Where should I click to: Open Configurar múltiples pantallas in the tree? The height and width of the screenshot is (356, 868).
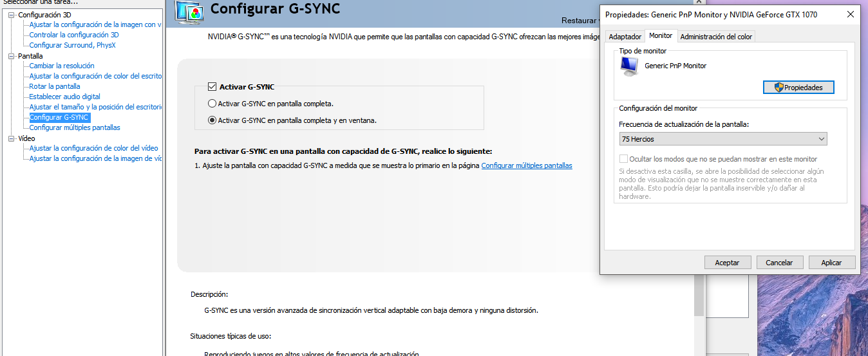[75, 127]
